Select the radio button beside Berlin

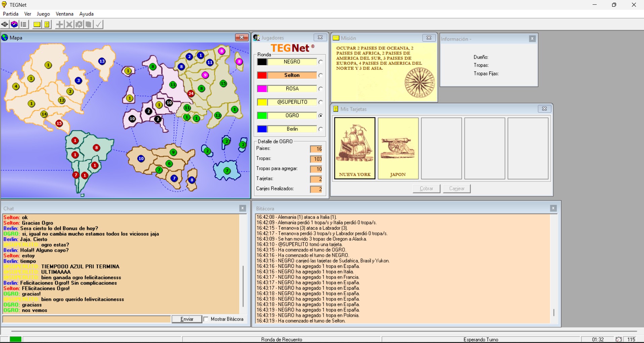coord(321,129)
